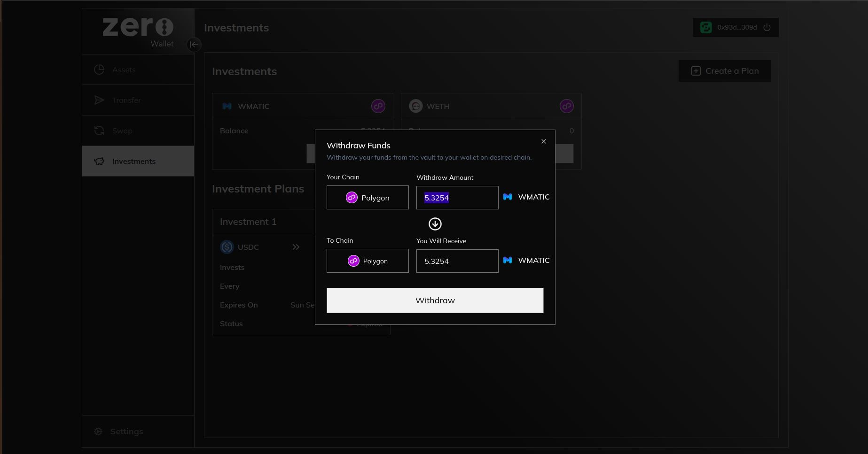868x454 pixels.
Task: Click the Withdraw Funds dialog title
Action: 359,146
